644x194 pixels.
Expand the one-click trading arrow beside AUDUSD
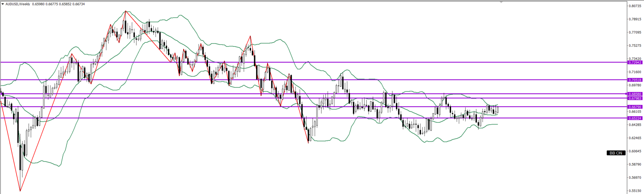point(3,4)
